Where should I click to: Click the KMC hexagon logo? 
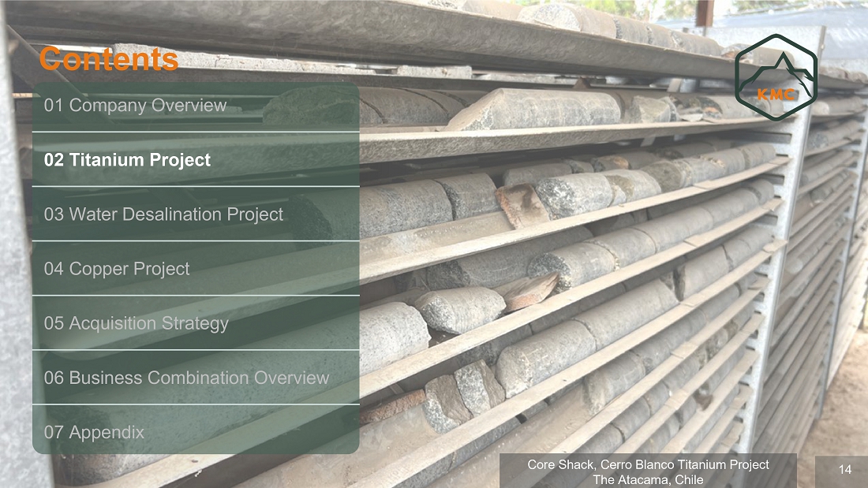(x=776, y=77)
